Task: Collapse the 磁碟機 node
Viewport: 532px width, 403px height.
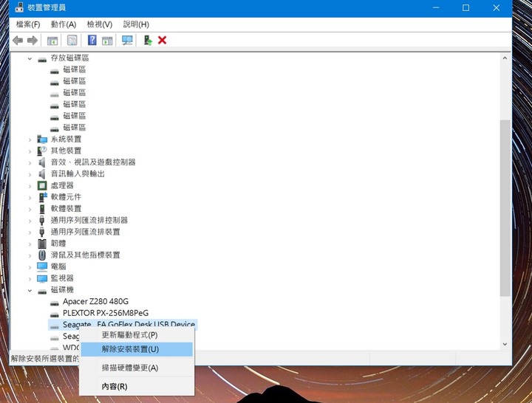Action: 30,291
